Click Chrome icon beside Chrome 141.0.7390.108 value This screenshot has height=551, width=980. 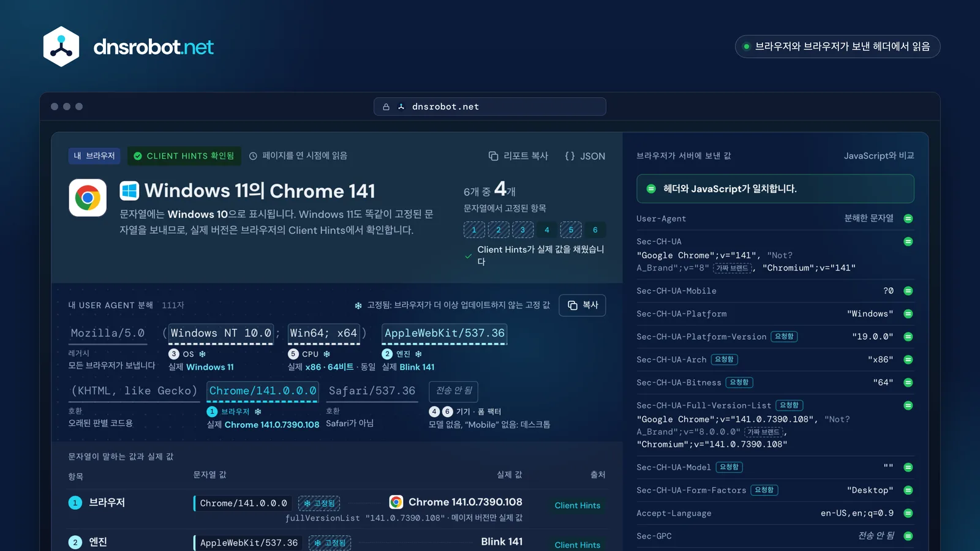[396, 502]
